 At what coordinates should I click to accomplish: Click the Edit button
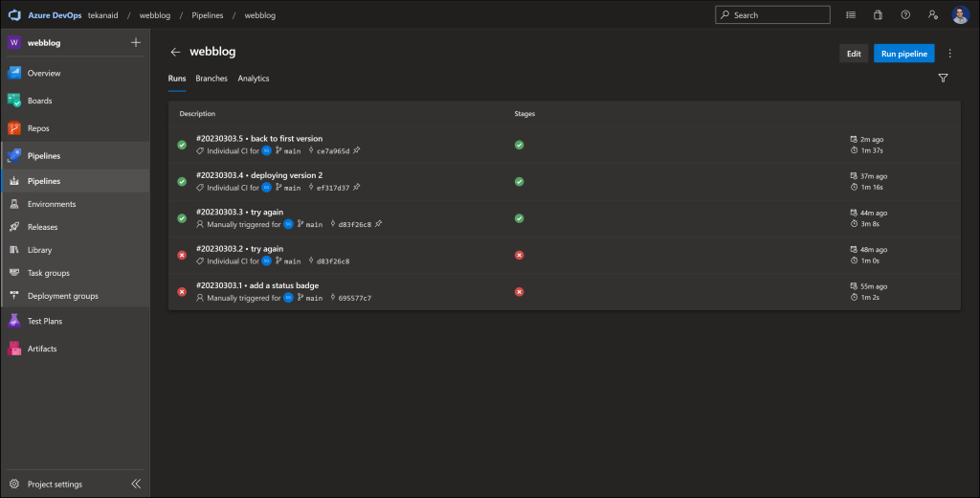(x=854, y=54)
